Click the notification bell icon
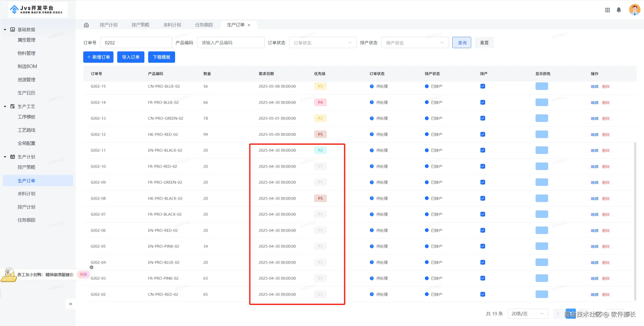 [x=619, y=10]
